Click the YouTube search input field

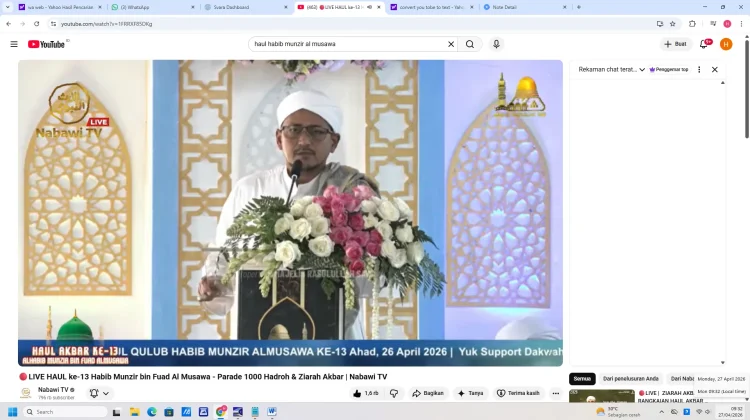(347, 44)
